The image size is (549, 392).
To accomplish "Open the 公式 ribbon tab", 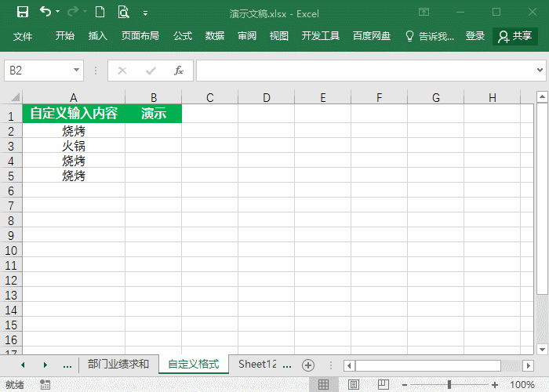I will [183, 36].
